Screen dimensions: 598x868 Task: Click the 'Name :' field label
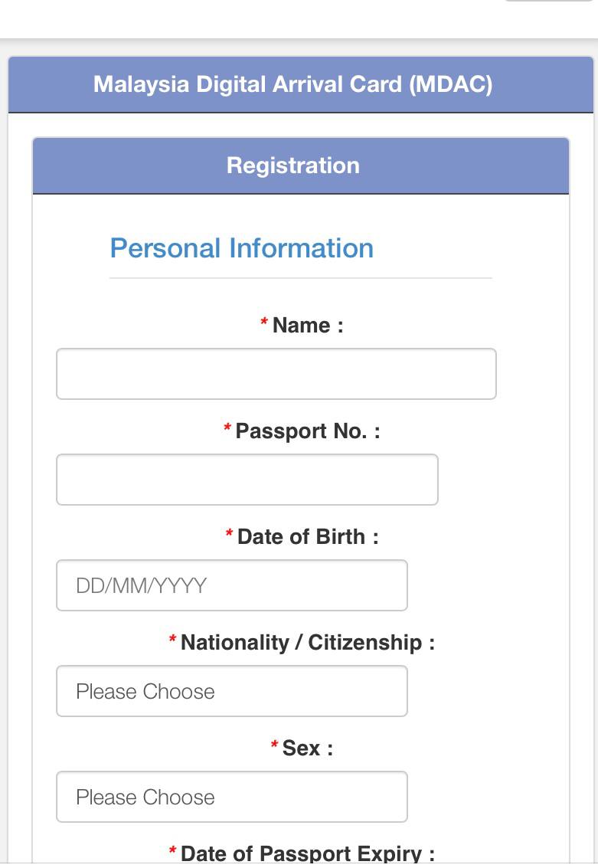308,326
